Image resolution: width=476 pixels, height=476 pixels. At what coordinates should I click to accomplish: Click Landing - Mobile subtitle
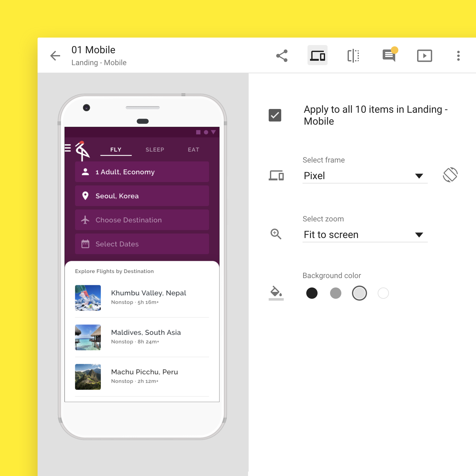[x=99, y=63]
